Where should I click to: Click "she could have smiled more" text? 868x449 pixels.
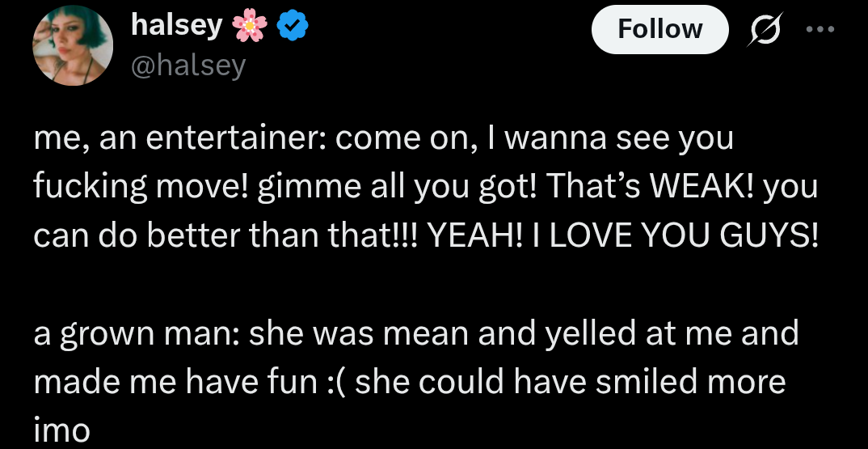tap(570, 381)
